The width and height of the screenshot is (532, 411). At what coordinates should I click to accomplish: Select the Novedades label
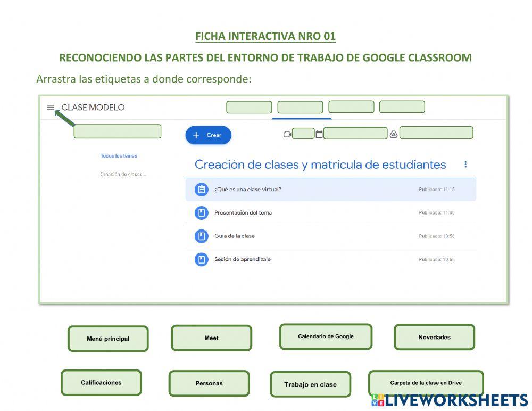click(434, 337)
